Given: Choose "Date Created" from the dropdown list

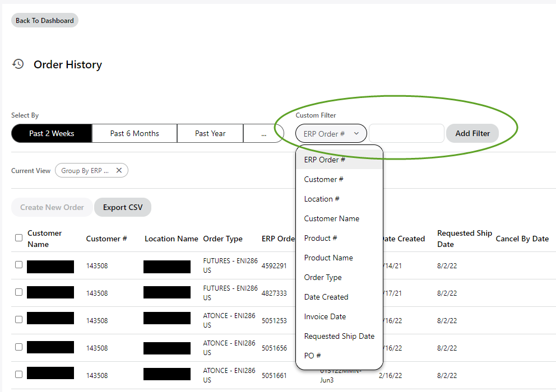Looking at the screenshot, I should coord(325,297).
